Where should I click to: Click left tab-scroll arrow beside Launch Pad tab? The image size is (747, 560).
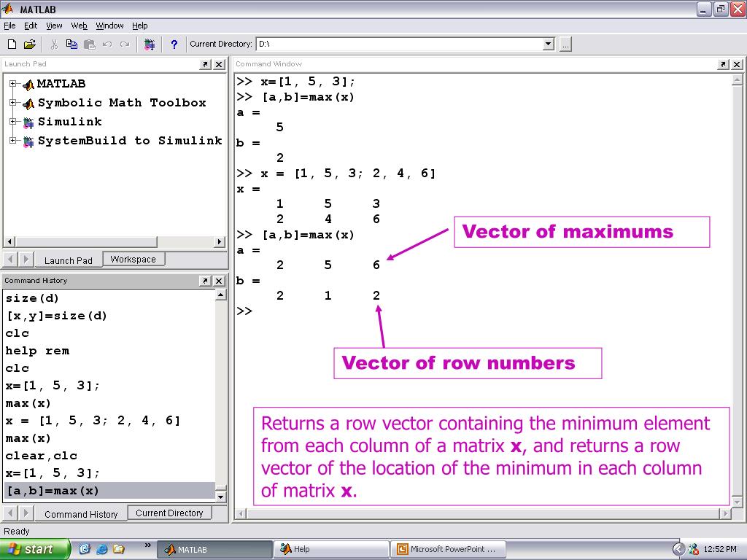click(10, 260)
